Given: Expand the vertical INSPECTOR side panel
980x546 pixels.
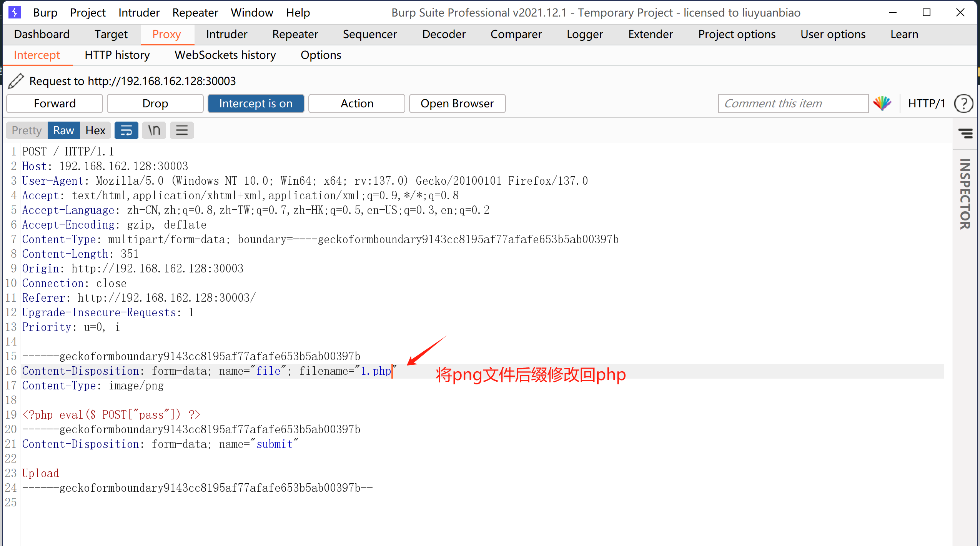Looking at the screenshot, I should [x=965, y=194].
